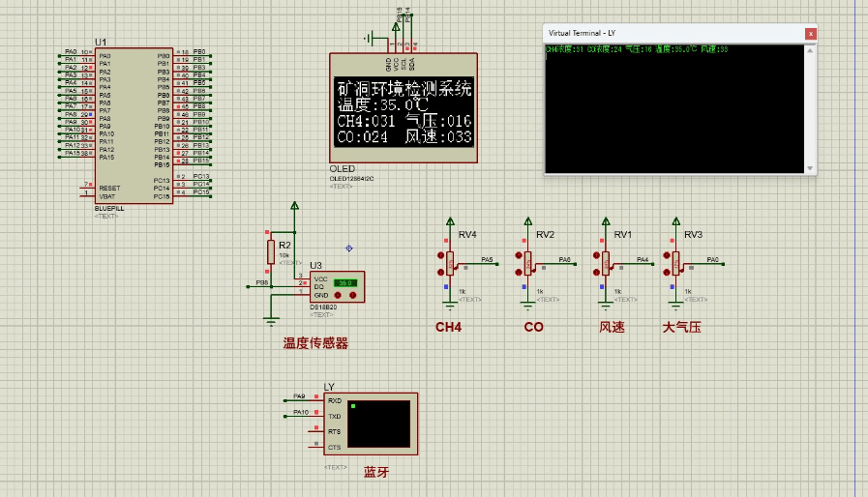The width and height of the screenshot is (868, 497).
Task: Click the red CH4 text label
Action: [448, 328]
